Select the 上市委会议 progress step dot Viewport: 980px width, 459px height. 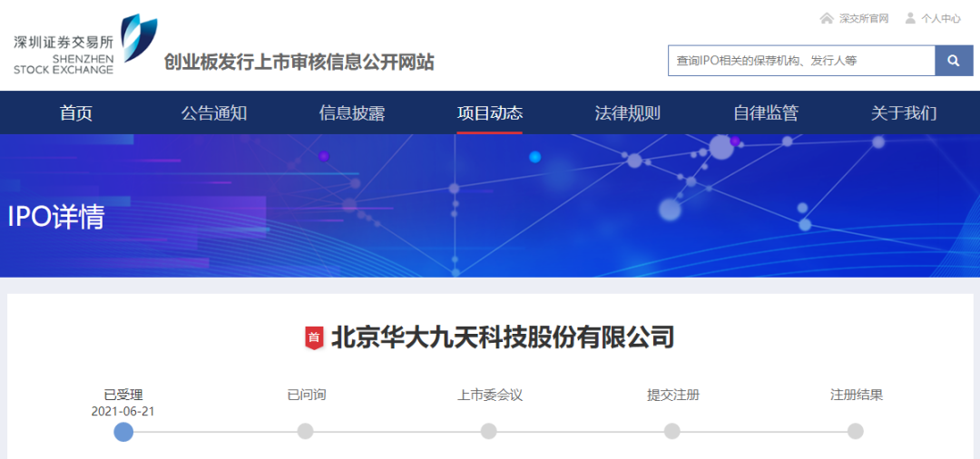pos(489,432)
